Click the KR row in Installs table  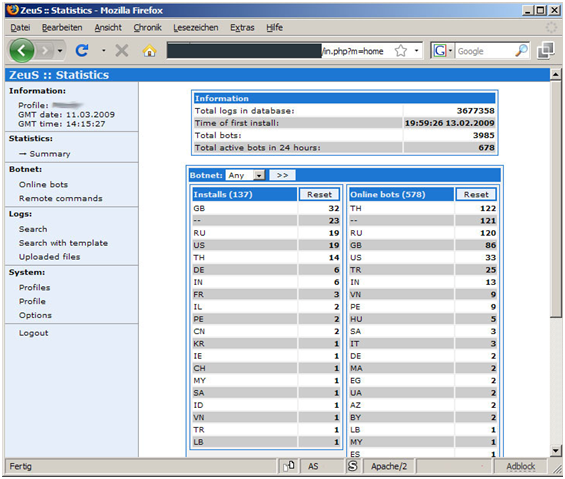point(266,343)
